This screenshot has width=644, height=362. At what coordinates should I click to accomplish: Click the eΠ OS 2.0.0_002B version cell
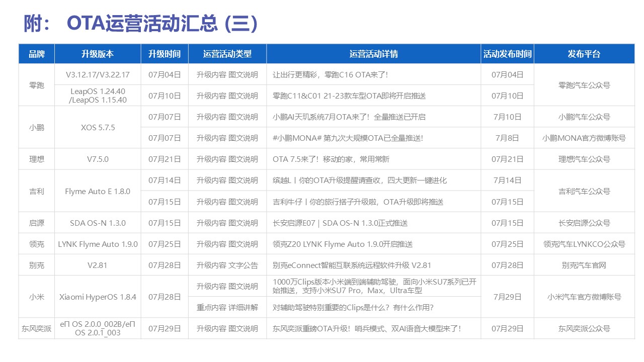tap(98, 328)
